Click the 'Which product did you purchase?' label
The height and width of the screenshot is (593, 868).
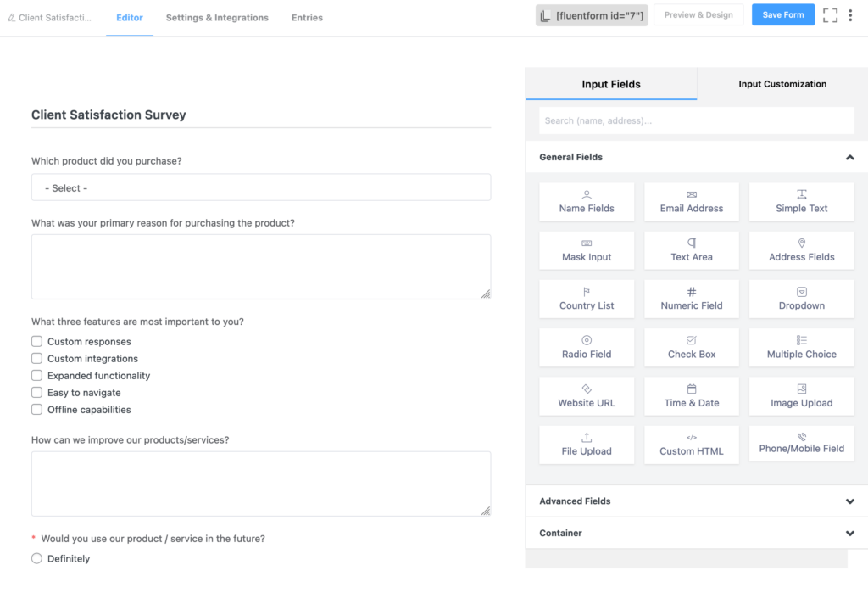[106, 161]
